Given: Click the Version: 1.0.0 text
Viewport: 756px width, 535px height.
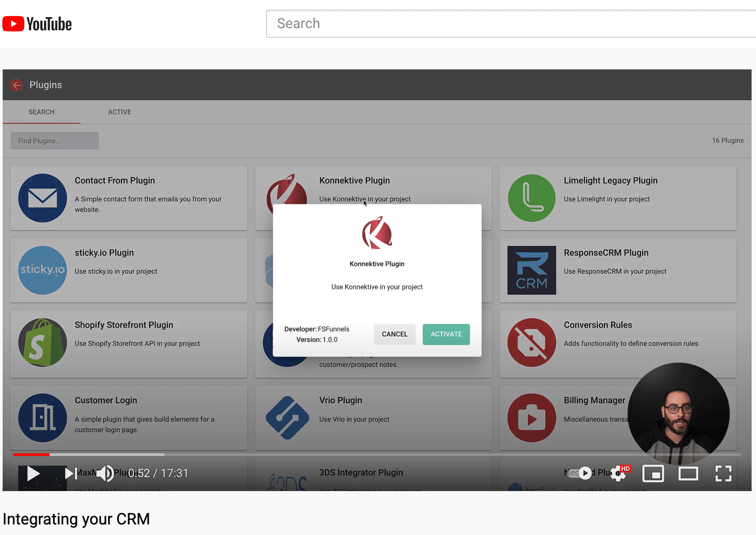Looking at the screenshot, I should pyautogui.click(x=317, y=340).
